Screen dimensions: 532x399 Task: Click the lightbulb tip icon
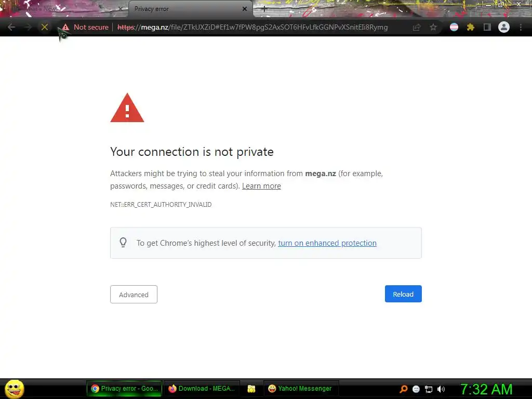click(123, 243)
